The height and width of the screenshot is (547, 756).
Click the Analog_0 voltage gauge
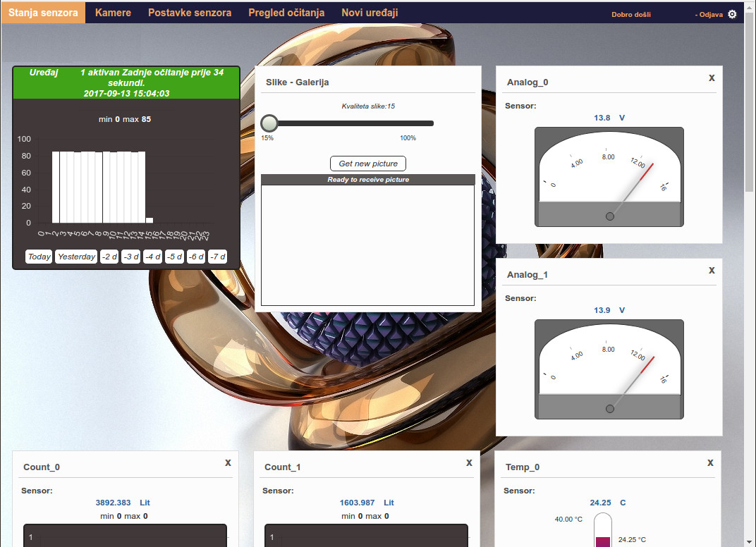coord(609,177)
